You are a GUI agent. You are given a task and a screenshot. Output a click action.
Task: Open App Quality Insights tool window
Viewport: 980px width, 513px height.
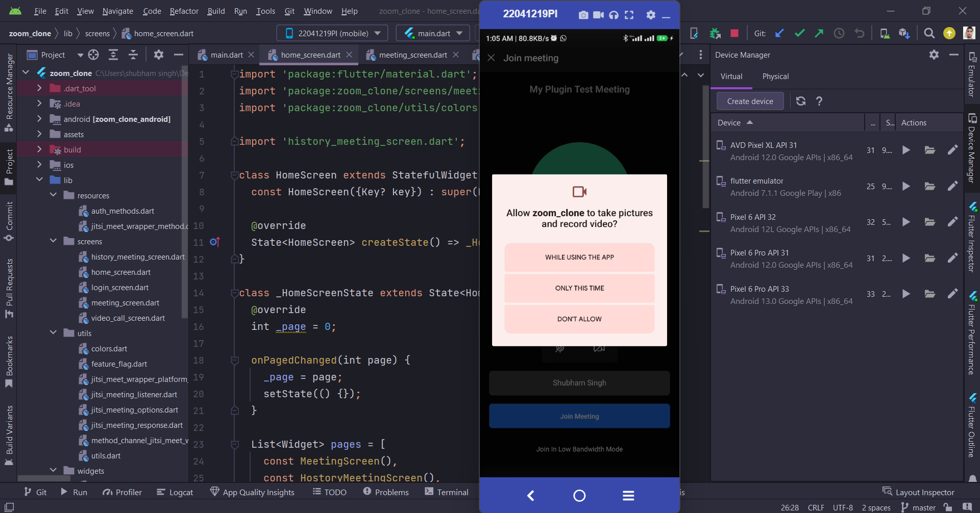tap(252, 492)
